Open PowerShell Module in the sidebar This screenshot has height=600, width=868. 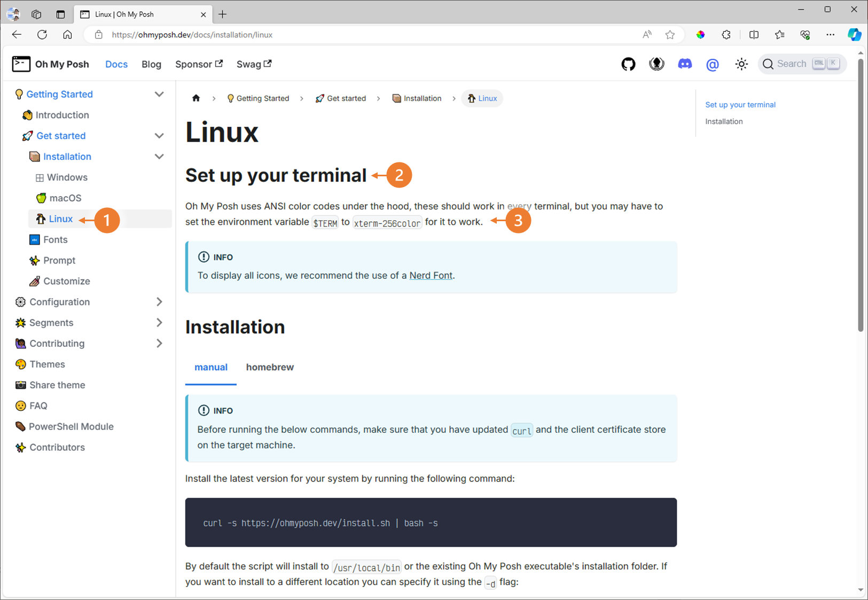65,427
